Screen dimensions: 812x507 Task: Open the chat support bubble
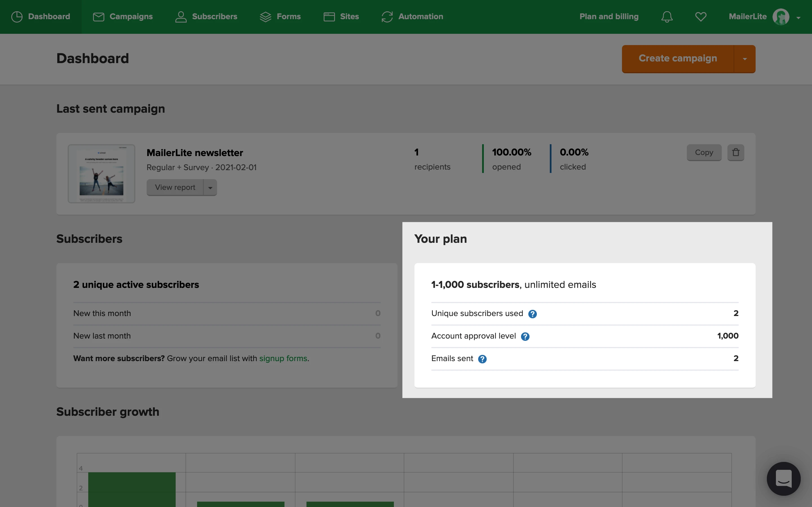coord(784,479)
